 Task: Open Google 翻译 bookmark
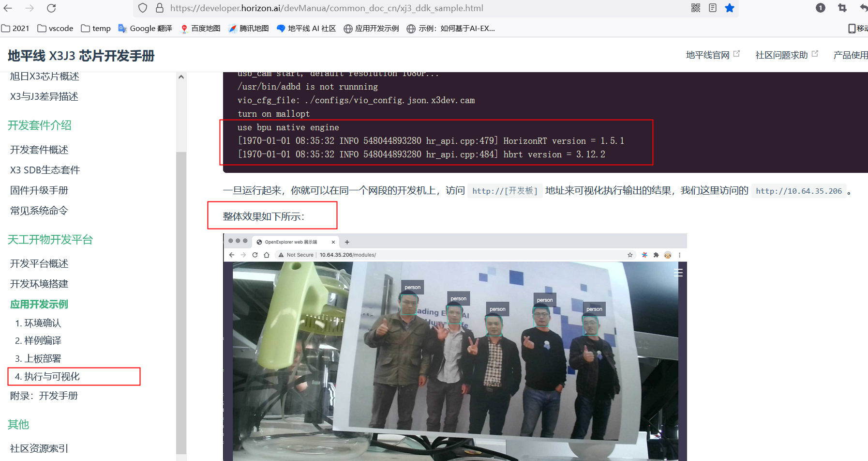[145, 29]
